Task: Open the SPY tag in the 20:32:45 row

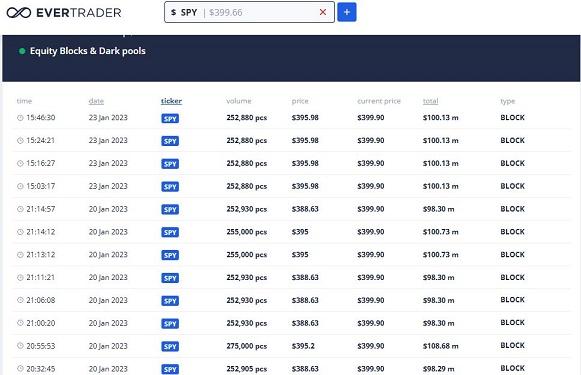Action: coord(170,369)
